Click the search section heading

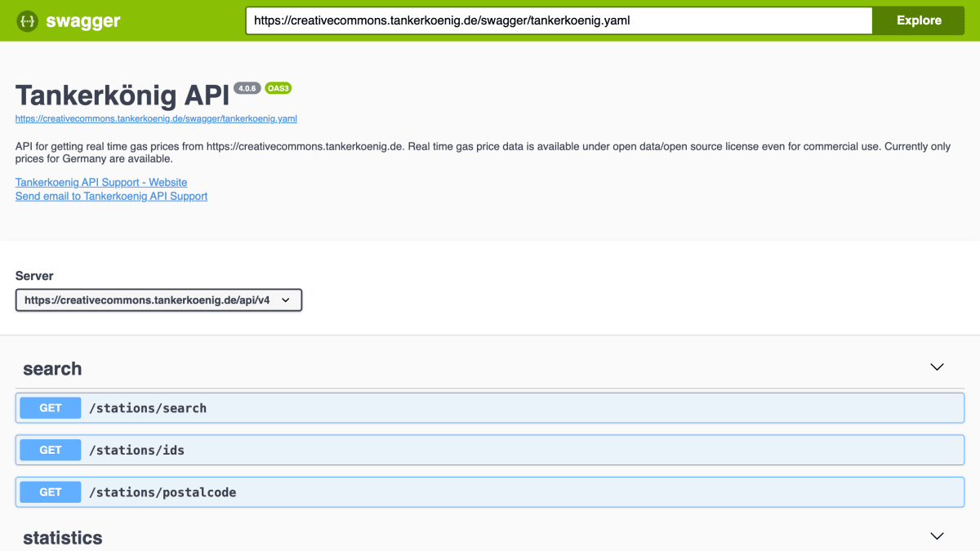tap(52, 369)
